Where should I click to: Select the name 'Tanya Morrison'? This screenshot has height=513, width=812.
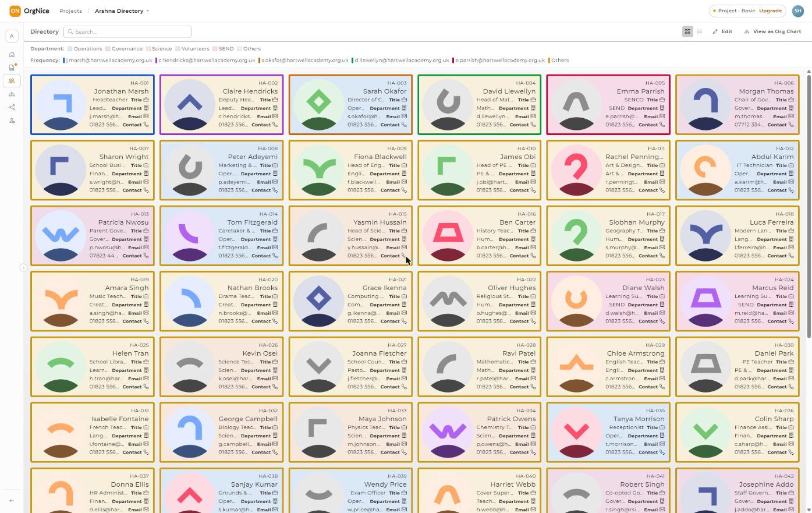(x=639, y=419)
